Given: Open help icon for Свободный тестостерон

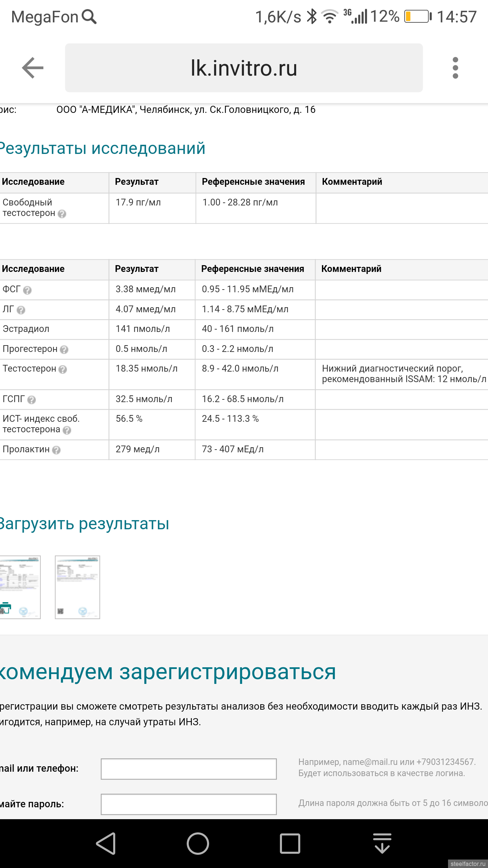Looking at the screenshot, I should coord(62,214).
